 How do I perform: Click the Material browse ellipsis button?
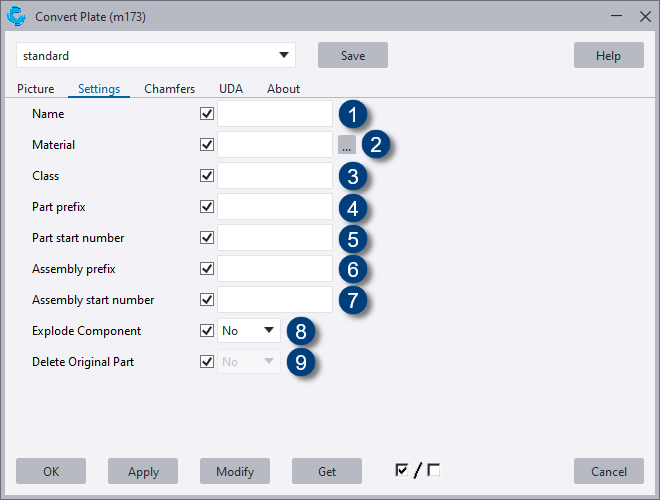(x=346, y=145)
